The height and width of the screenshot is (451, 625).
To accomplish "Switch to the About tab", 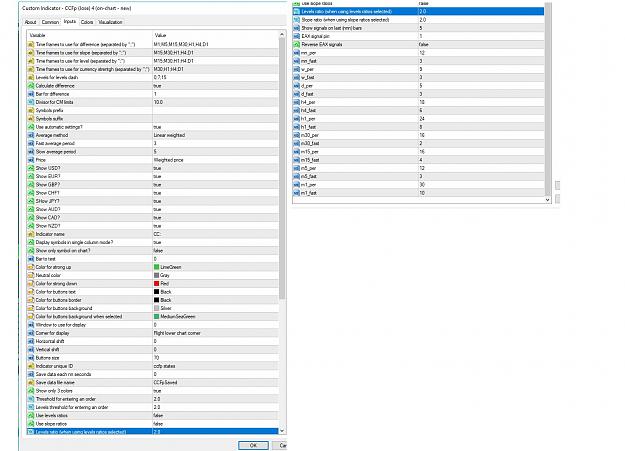I will pos(30,22).
